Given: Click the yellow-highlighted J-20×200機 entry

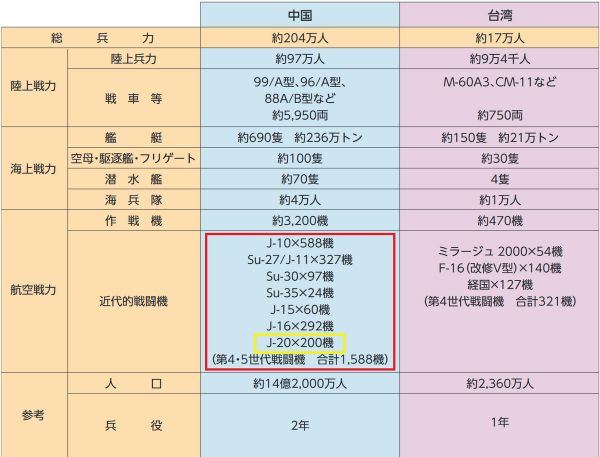Looking at the screenshot, I should 299,343.
